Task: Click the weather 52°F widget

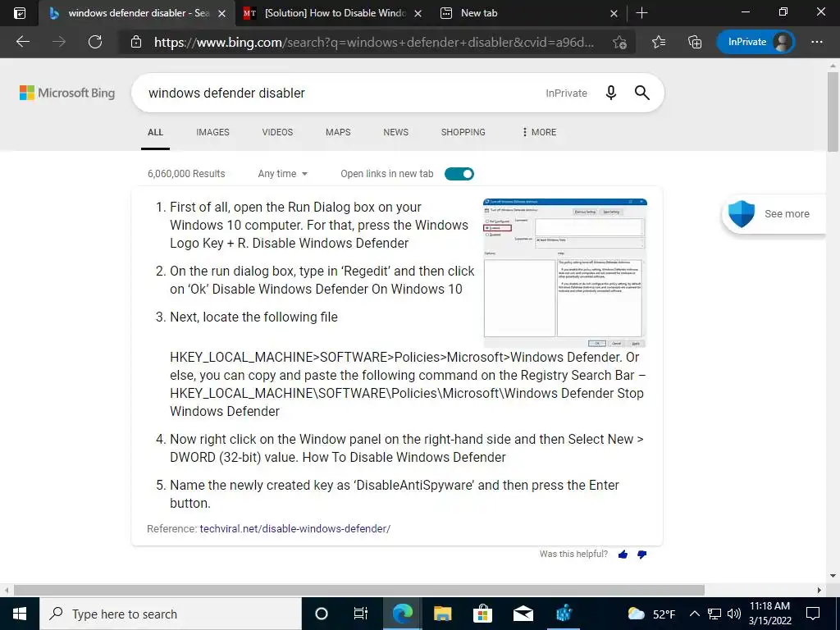Action: [651, 614]
